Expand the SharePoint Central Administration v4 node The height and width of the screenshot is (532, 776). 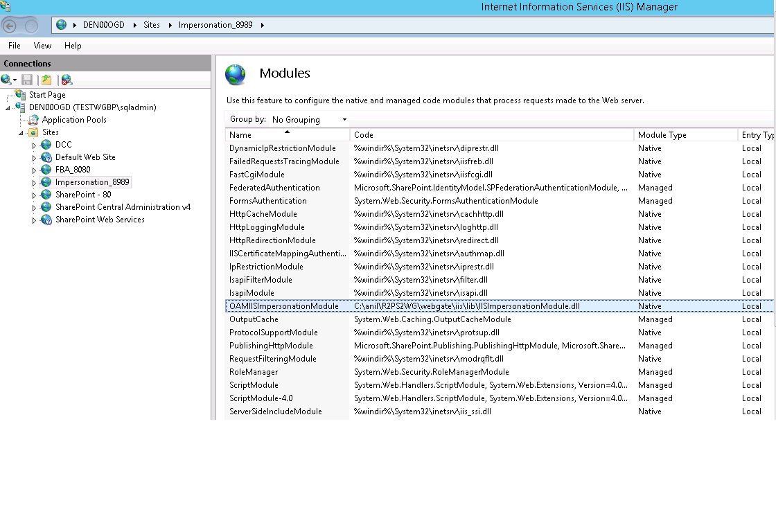point(34,208)
